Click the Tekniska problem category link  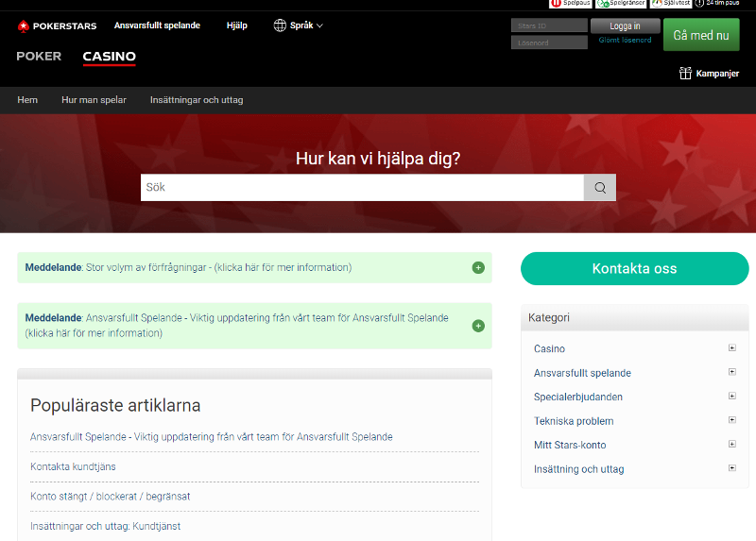(574, 421)
